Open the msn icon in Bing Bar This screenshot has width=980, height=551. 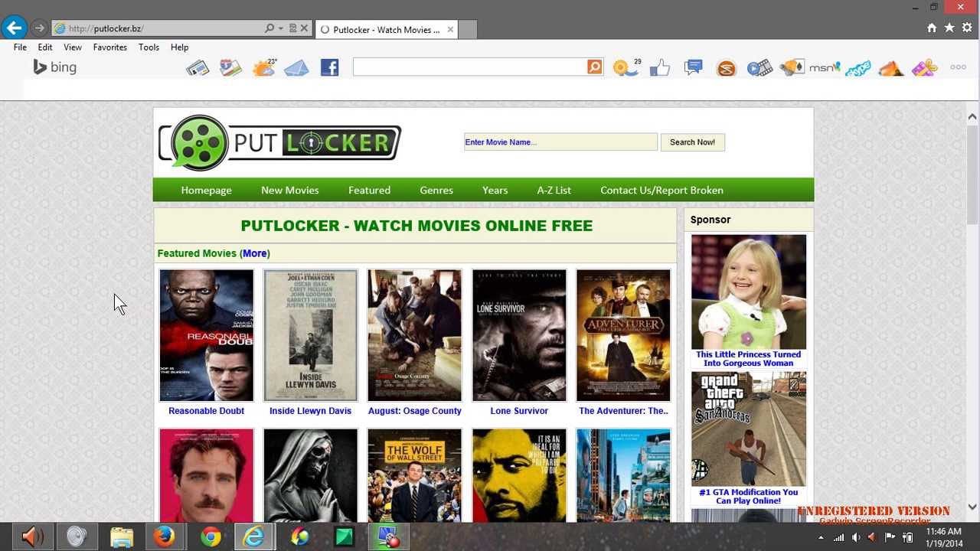tap(825, 67)
